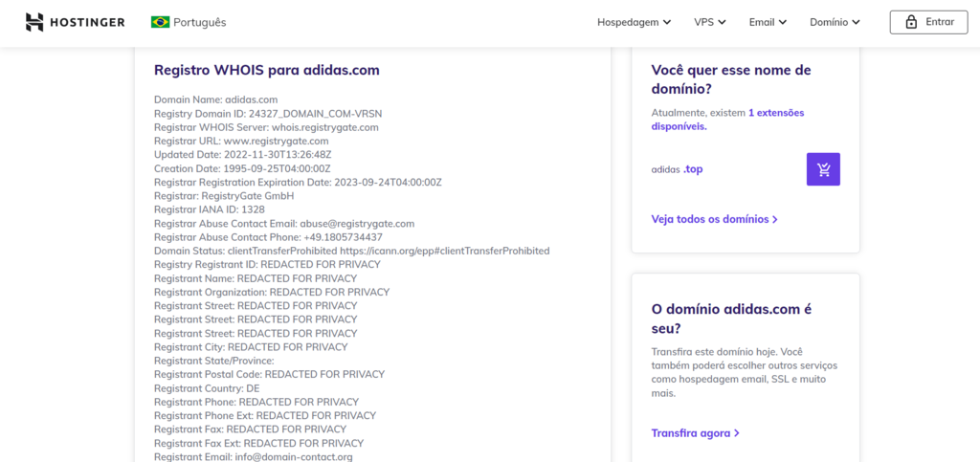Click Registrar Registration Expiration Date line

click(x=299, y=182)
